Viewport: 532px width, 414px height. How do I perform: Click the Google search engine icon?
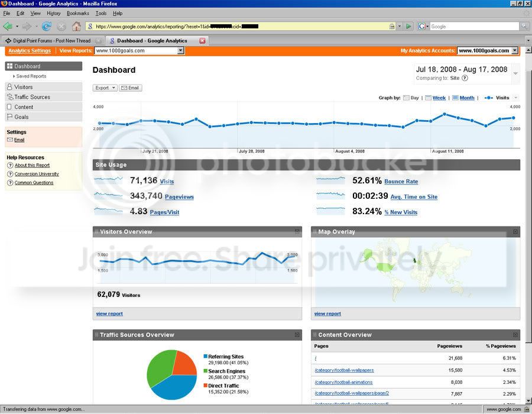point(421,26)
